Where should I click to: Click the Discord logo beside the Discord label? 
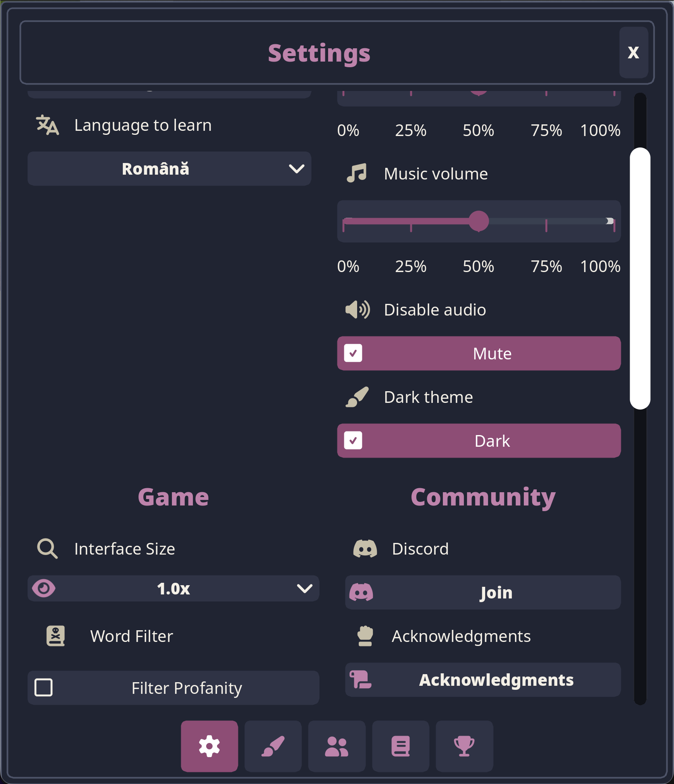tap(365, 549)
